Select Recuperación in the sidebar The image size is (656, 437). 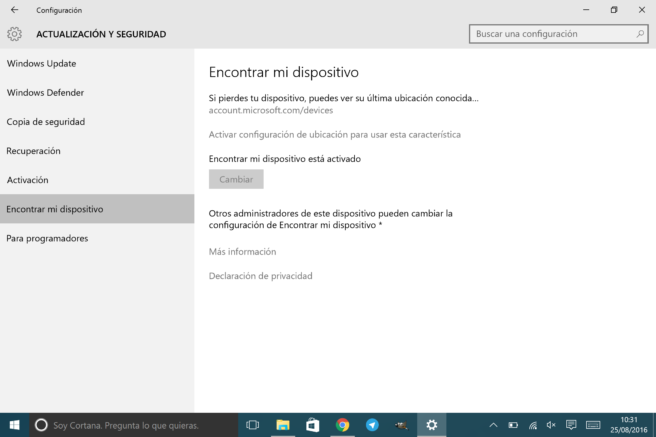point(97,151)
